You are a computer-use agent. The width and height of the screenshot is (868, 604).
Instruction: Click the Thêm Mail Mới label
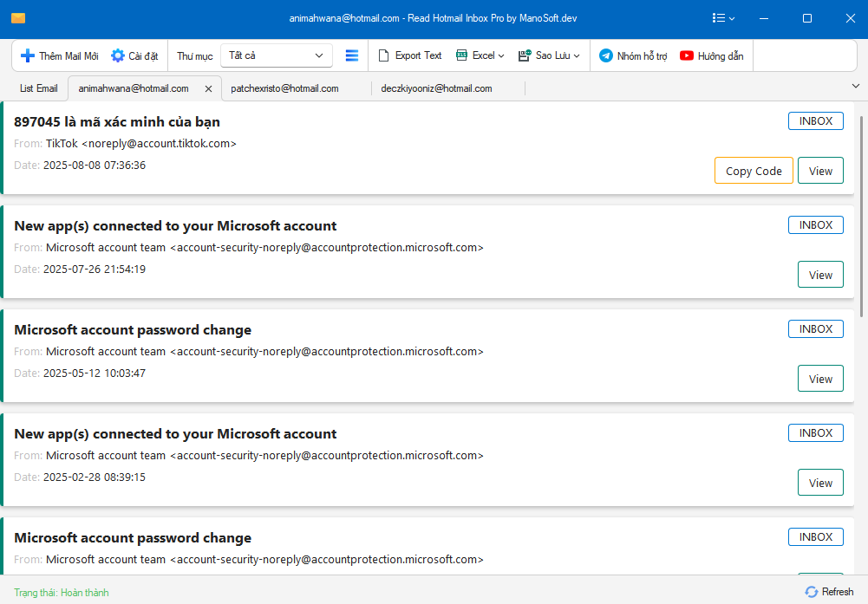tap(69, 55)
